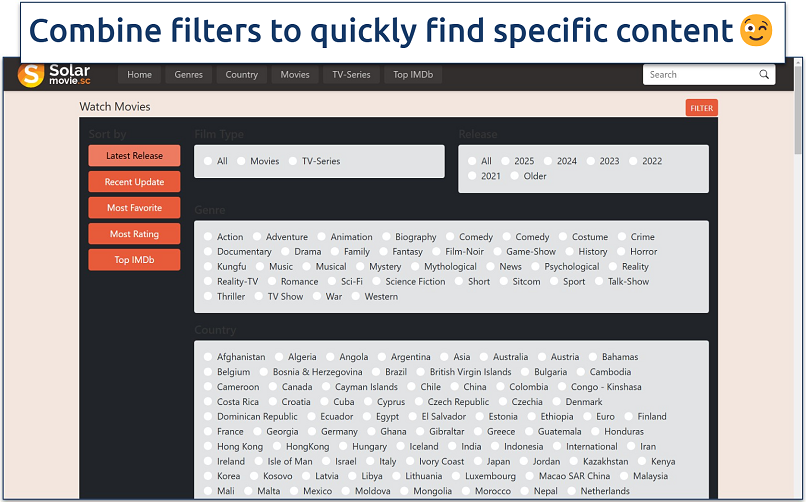Tick the Action genre
Image resolution: width=806 pixels, height=502 pixels.
[208, 236]
